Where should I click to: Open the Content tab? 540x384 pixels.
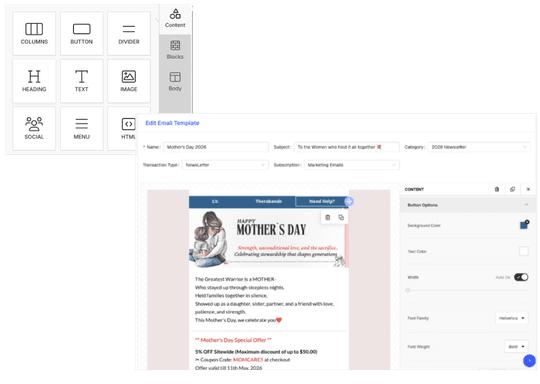coord(175,19)
